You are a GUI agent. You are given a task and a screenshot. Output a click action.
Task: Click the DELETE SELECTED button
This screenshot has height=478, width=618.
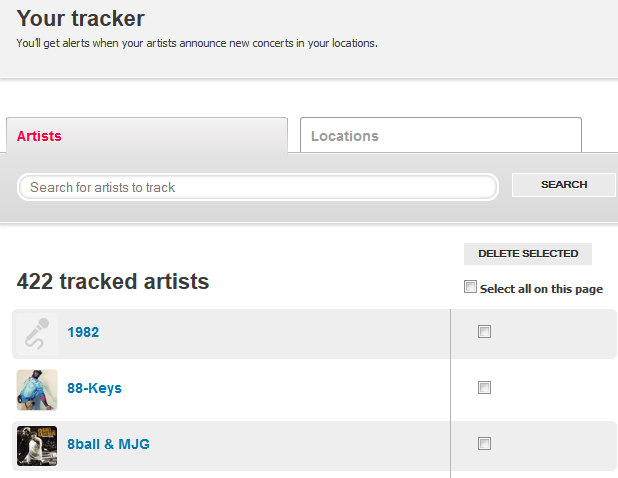[x=528, y=254]
